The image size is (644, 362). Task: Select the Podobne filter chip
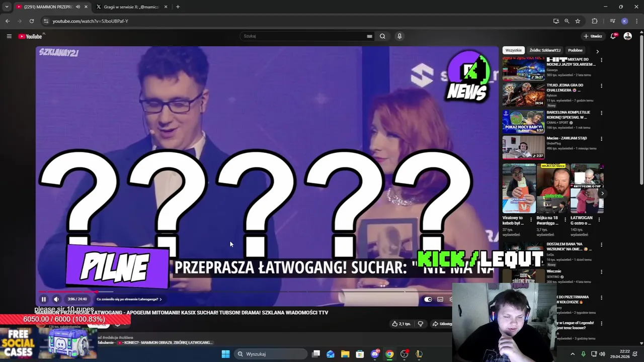point(575,50)
